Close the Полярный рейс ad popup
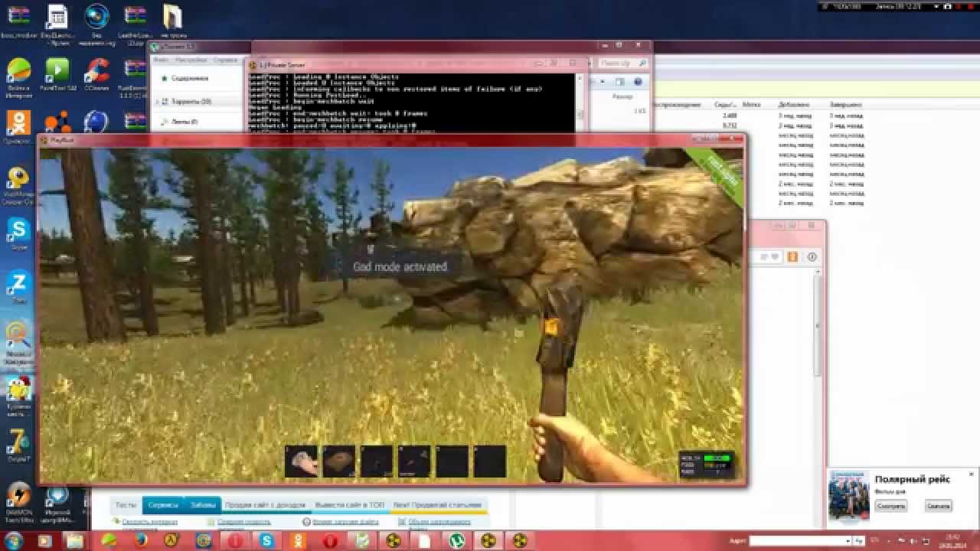 tap(972, 474)
